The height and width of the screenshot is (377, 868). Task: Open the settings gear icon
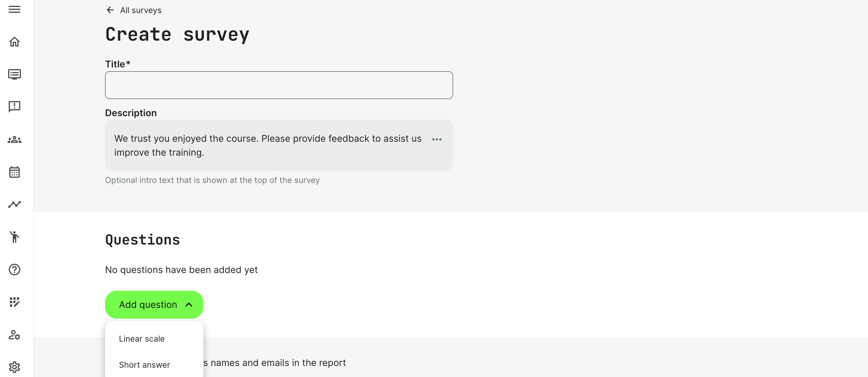(x=15, y=367)
